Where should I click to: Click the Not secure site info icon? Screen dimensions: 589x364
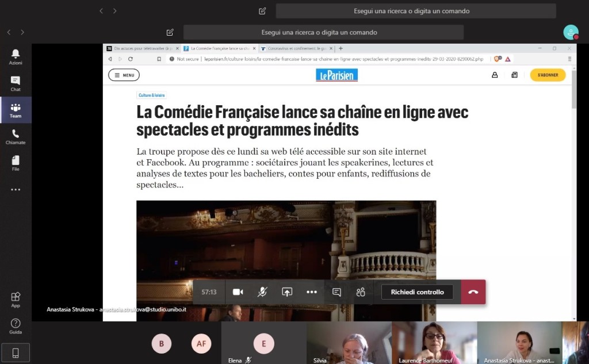coord(171,59)
